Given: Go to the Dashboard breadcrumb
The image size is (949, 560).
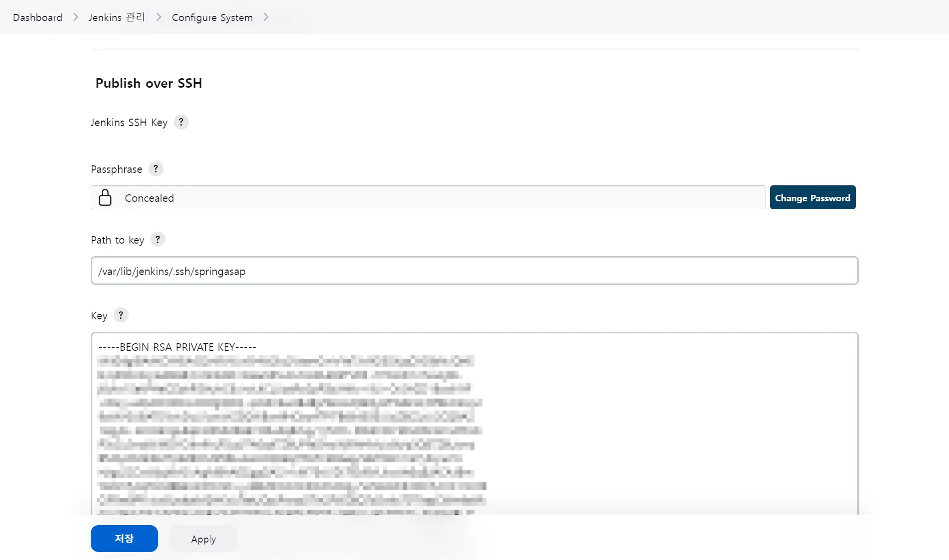Looking at the screenshot, I should [37, 17].
